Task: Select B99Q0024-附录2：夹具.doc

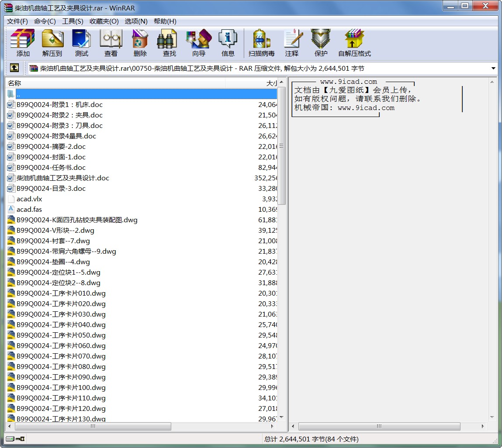Action: (x=59, y=115)
